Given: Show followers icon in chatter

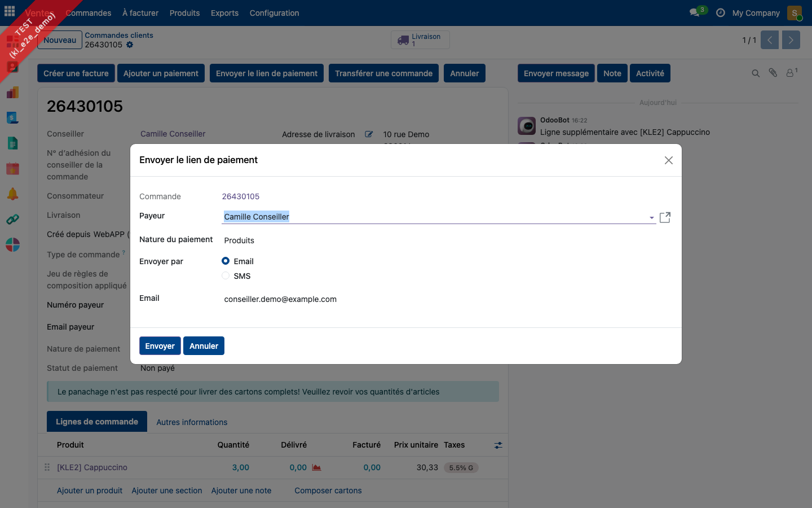Looking at the screenshot, I should click(792, 73).
